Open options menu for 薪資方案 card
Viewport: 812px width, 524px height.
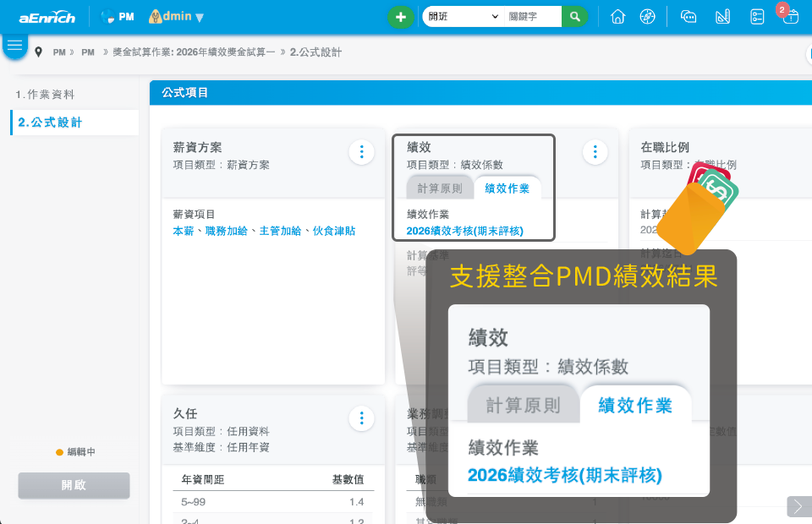pos(361,151)
